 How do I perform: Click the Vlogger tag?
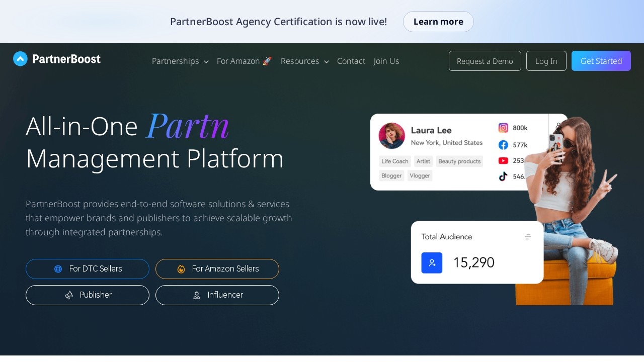pos(420,176)
